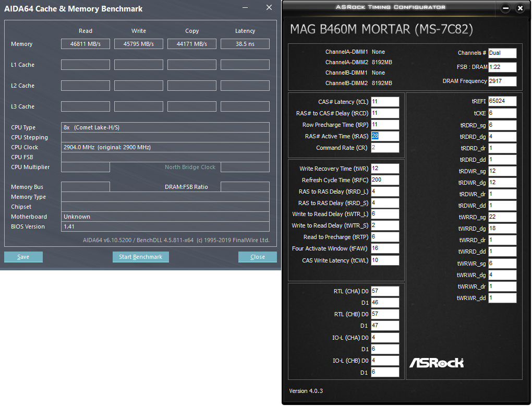Select Memory Latency value 38.5 ns
Image resolution: width=532 pixels, height=406 pixels.
(245, 44)
